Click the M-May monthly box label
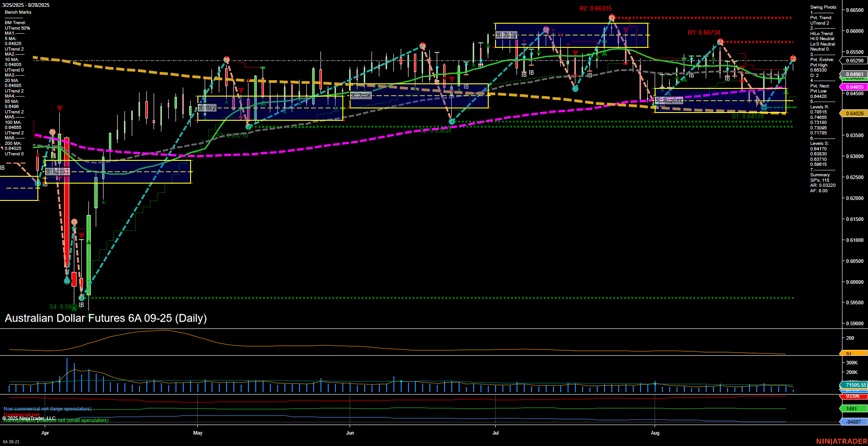The width and height of the screenshot is (868, 446). pos(207,108)
